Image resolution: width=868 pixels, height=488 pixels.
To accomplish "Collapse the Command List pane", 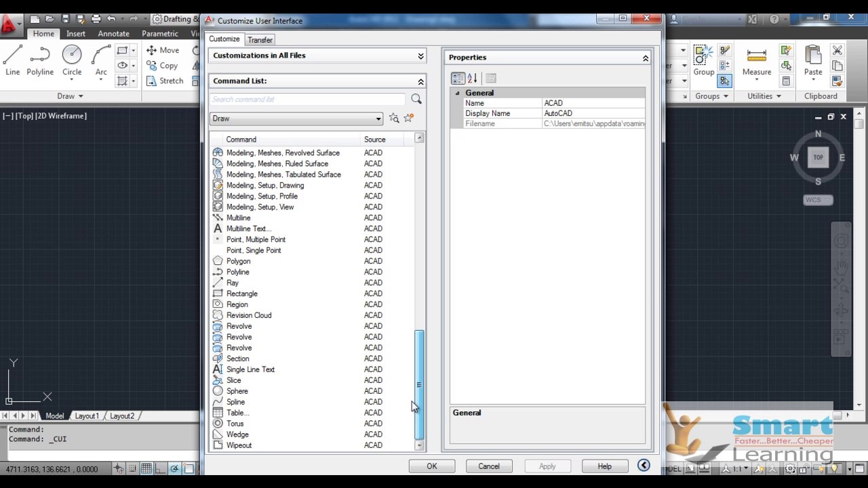I will 420,81.
